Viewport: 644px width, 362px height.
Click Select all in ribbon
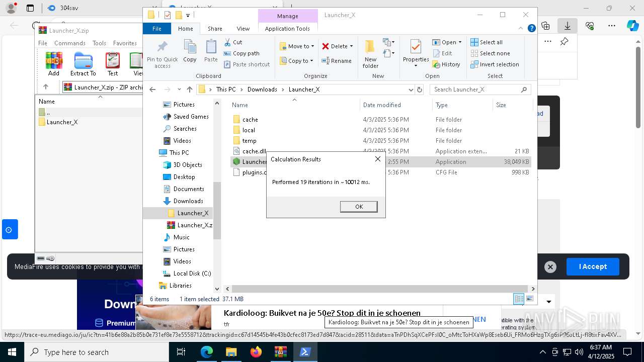pyautogui.click(x=487, y=42)
